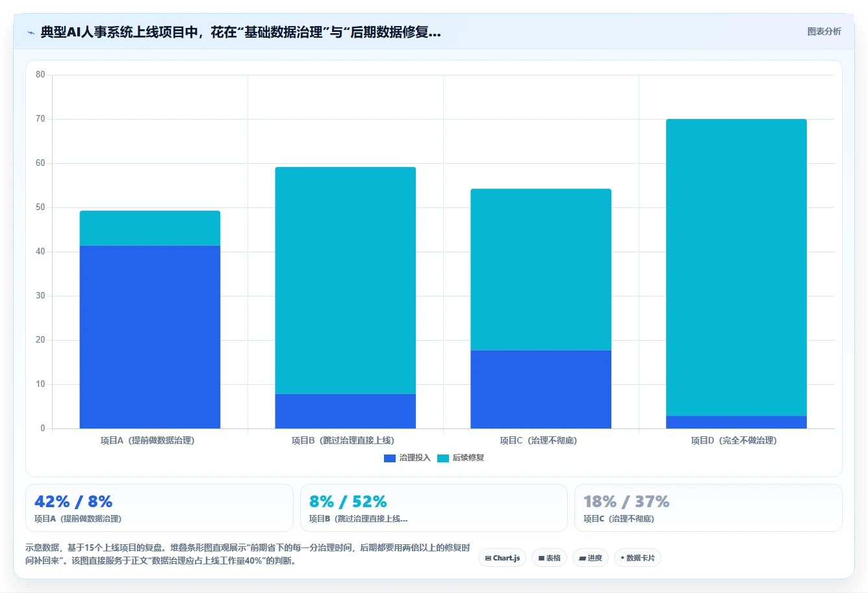The height and width of the screenshot is (593, 868).
Task: Click the cyan 项目D bar segment
Action: click(737, 267)
